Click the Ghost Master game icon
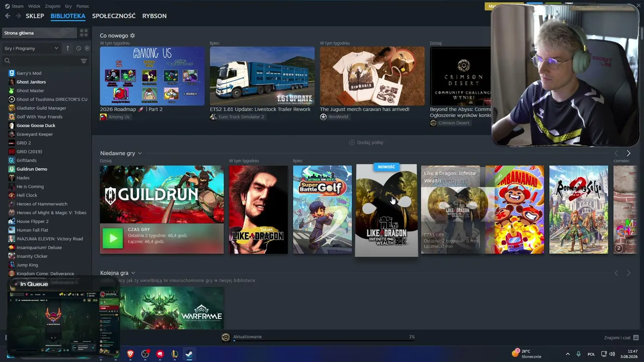 (12, 90)
